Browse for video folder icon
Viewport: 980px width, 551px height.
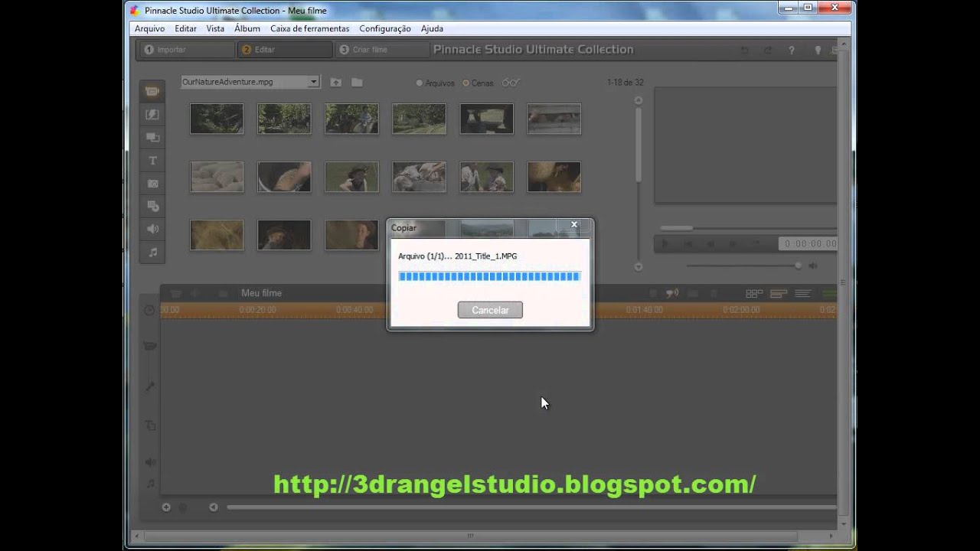[x=357, y=83]
